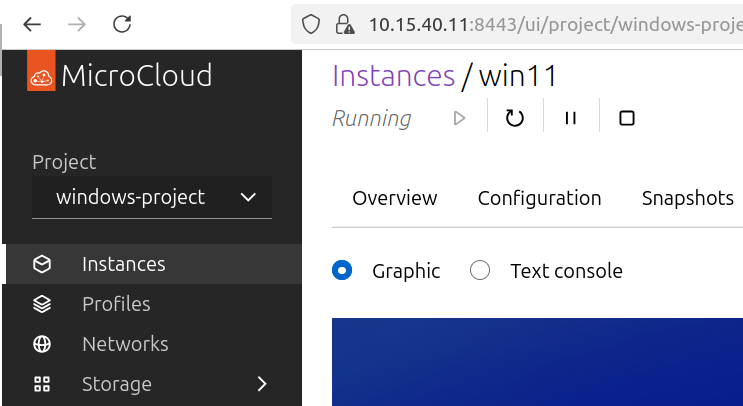Click the win11 graphic console display
The height and width of the screenshot is (406, 743).
pos(537,362)
